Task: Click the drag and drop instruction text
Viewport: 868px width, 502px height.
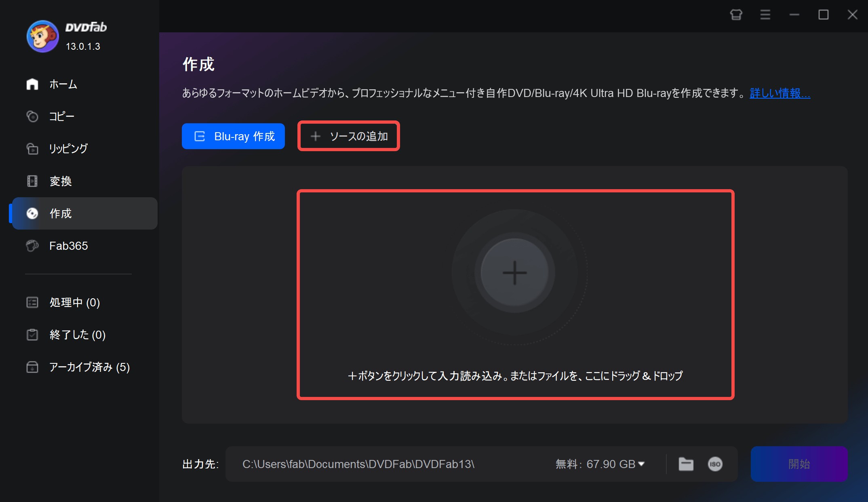Action: [x=515, y=376]
